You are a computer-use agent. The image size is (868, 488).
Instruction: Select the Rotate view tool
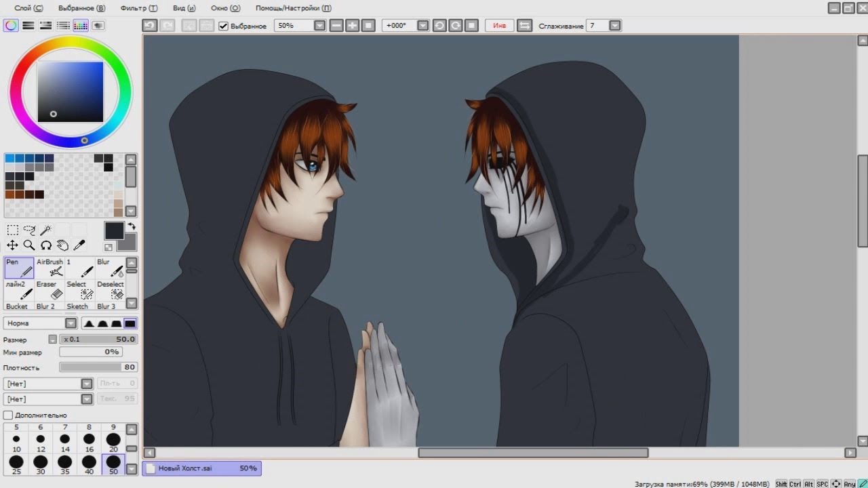46,245
